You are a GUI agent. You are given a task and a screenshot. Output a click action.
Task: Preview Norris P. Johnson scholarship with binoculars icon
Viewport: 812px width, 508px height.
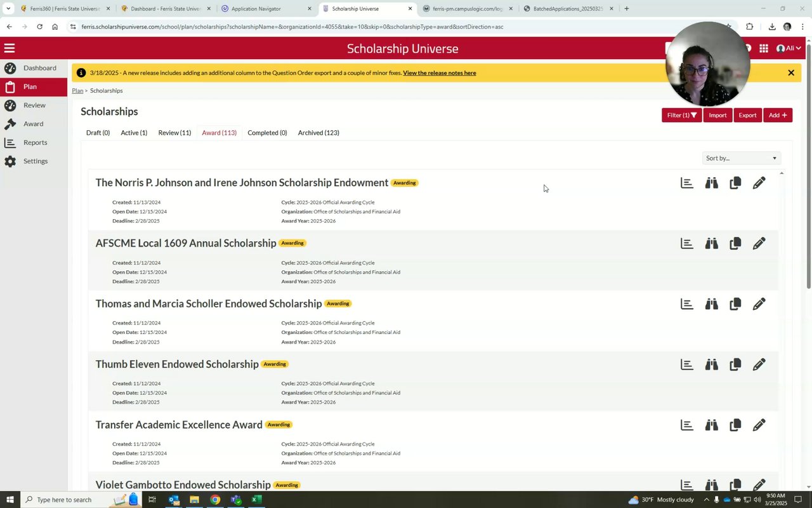click(x=711, y=183)
